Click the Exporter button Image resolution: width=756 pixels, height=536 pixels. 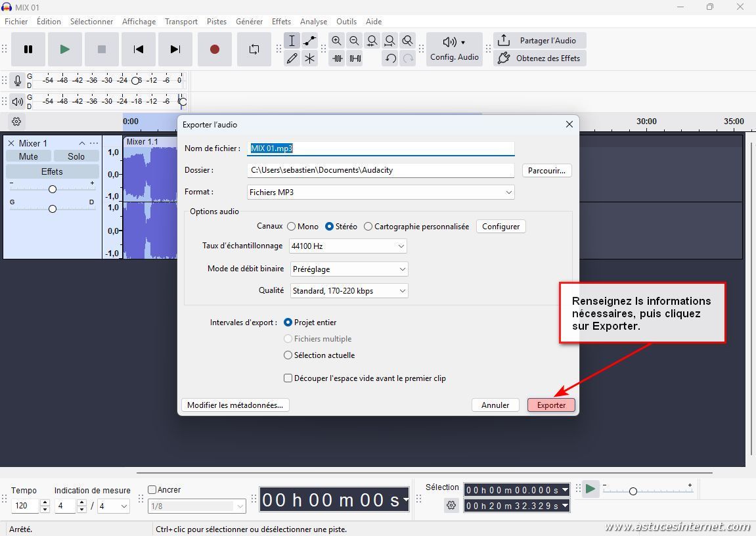tap(551, 405)
